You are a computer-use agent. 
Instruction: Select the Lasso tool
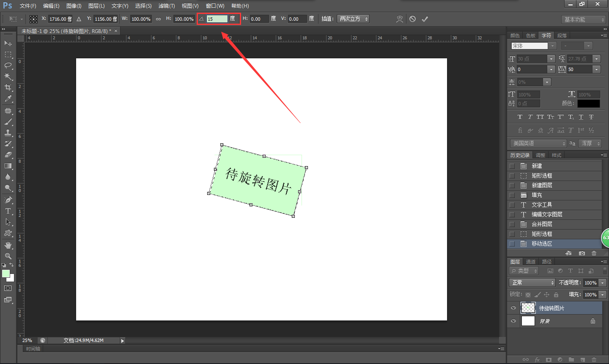(x=8, y=65)
